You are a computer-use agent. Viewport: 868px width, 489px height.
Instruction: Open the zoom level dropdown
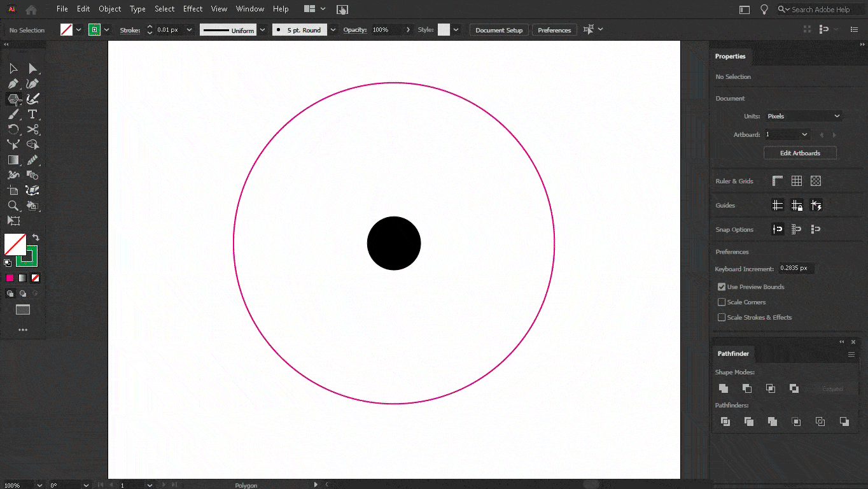click(x=39, y=485)
